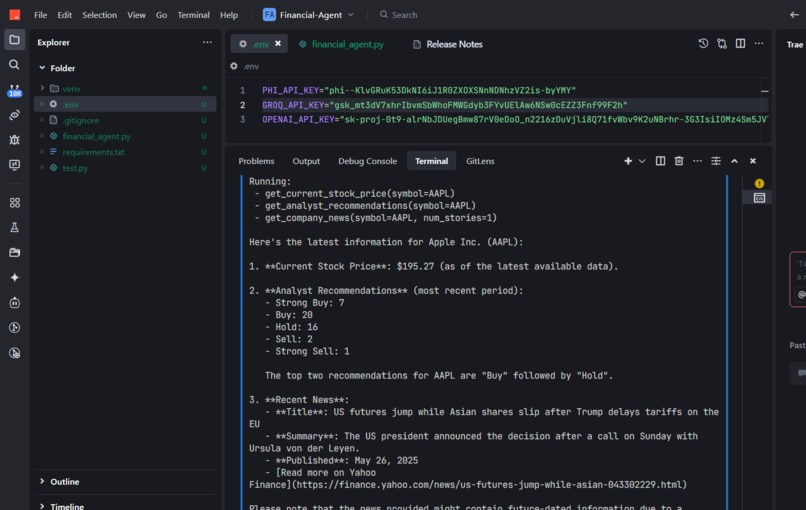Click the navigate back arrow in title bar

pos(794,15)
